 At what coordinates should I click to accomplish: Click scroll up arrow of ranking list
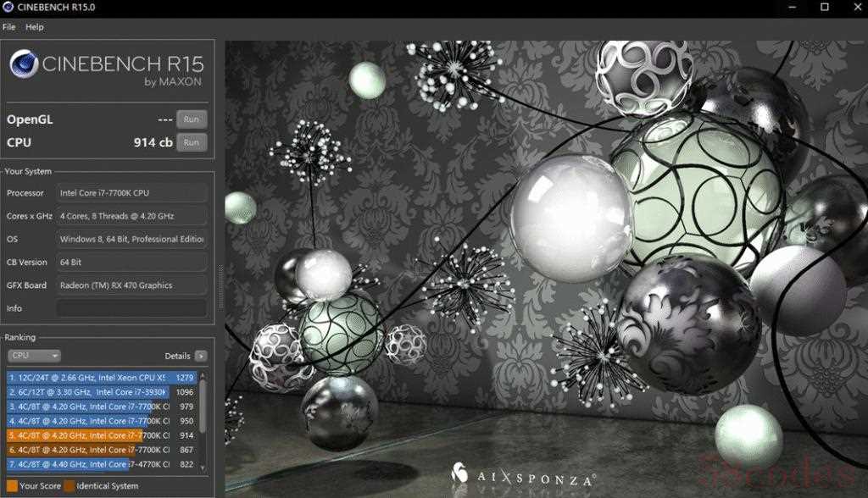pos(202,376)
